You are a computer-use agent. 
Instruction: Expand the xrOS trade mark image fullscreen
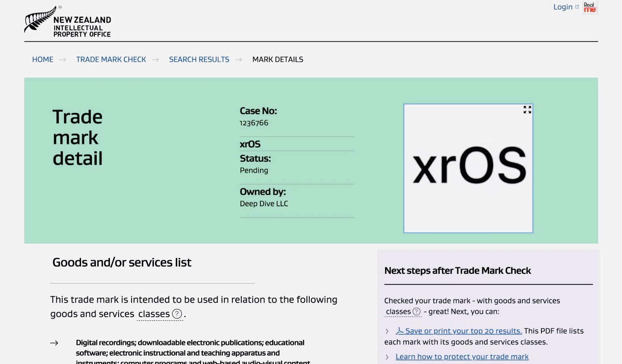pyautogui.click(x=527, y=110)
